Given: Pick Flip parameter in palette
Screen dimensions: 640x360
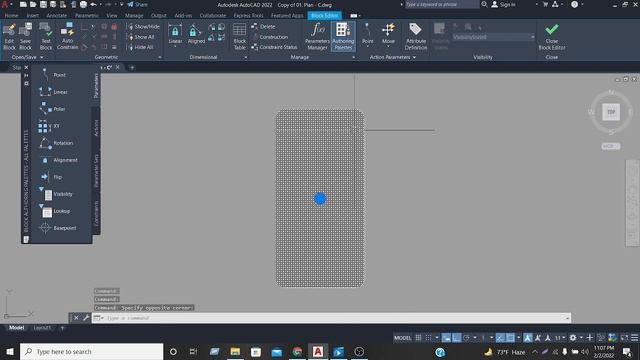Looking at the screenshot, I should point(51,177).
